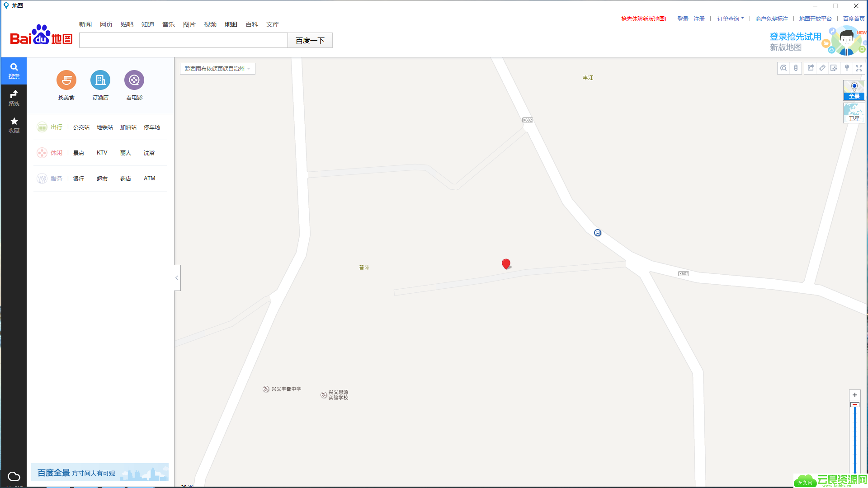Screen dimensions: 868x488
Task: Click the nearby search magnifier tool on map
Action: [783, 68]
